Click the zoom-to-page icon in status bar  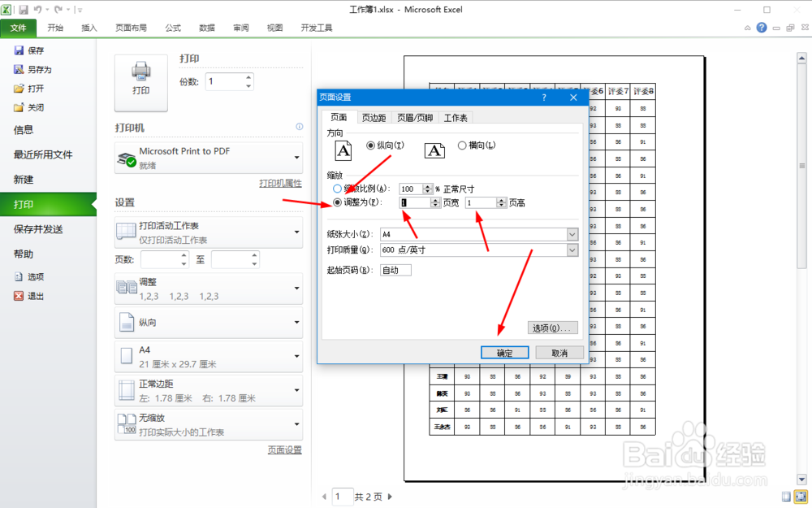pos(801,496)
